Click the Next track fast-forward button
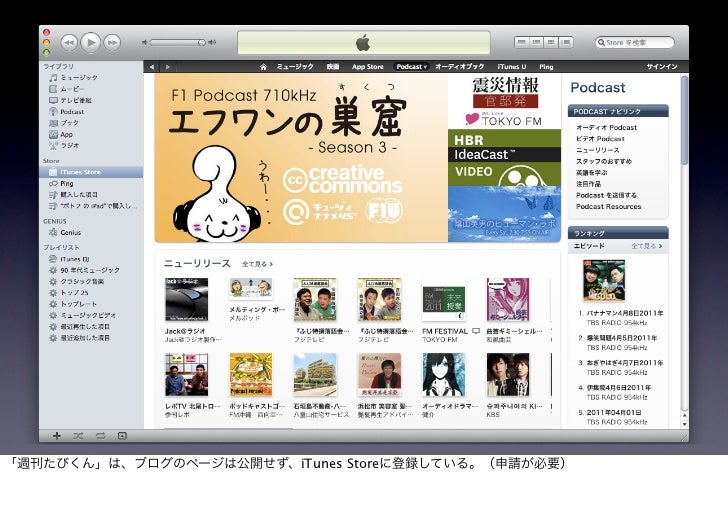 [x=112, y=43]
